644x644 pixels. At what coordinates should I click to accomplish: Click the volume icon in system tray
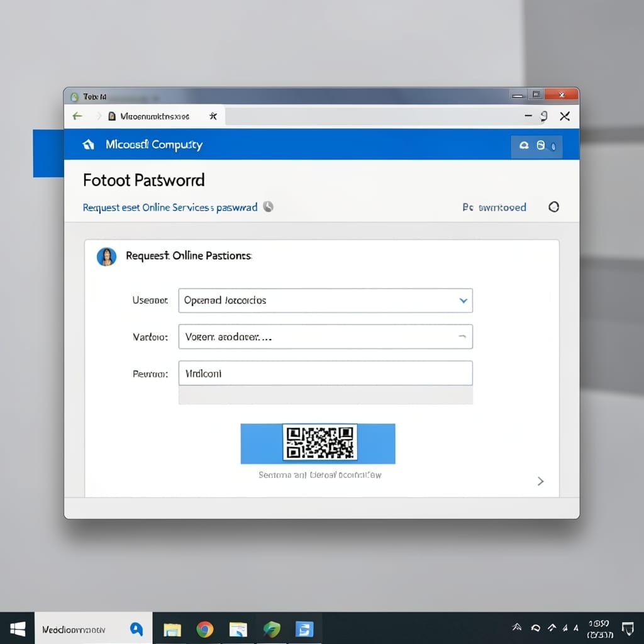click(x=565, y=628)
